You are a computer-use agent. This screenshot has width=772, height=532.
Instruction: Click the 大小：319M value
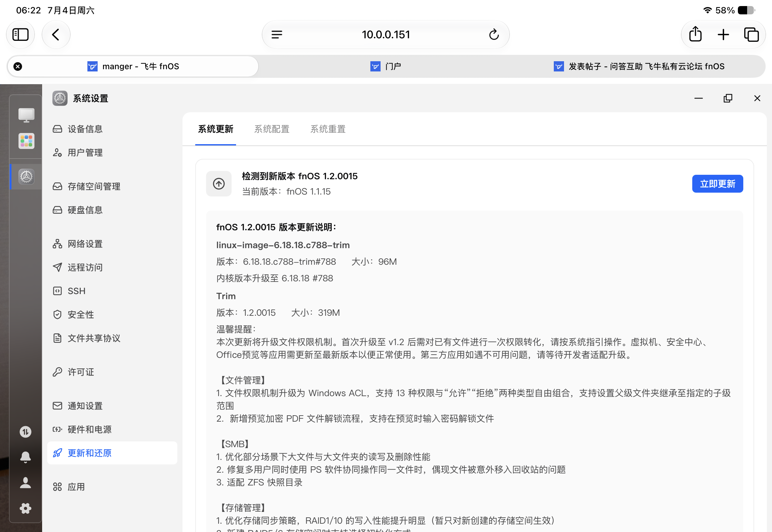pyautogui.click(x=316, y=313)
